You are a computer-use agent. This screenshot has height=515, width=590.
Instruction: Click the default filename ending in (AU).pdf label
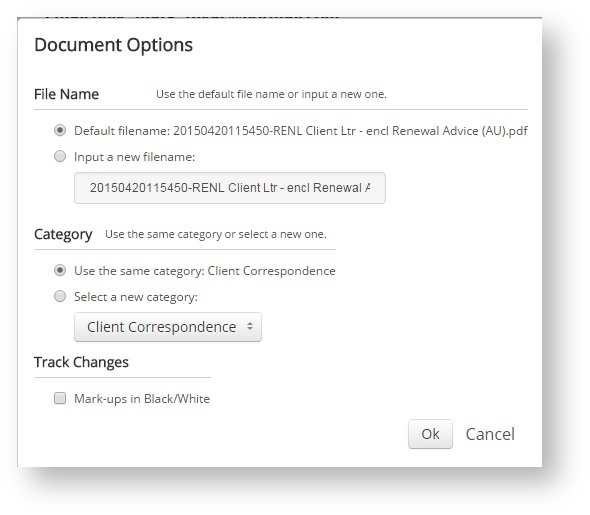pos(301,131)
